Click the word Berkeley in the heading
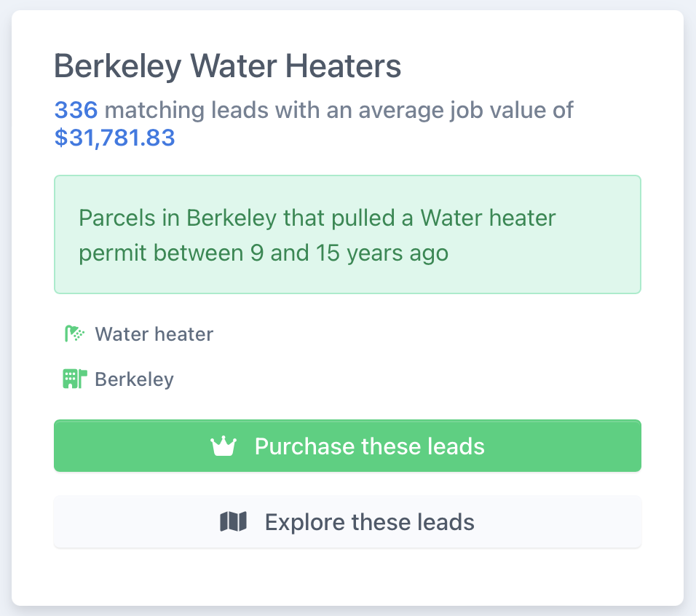The height and width of the screenshot is (616, 696). (x=118, y=66)
